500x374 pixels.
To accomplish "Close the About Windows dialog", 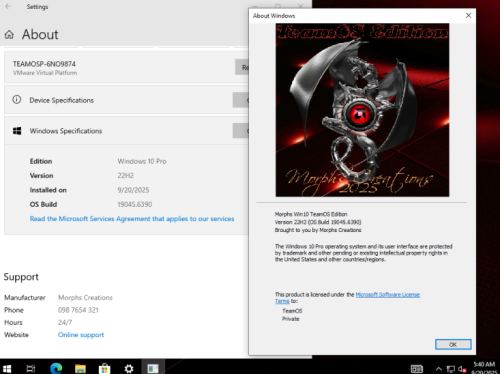I will tap(468, 15).
